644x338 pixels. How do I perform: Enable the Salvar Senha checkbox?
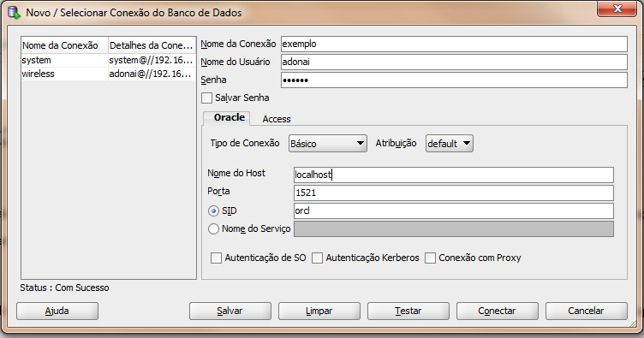[x=207, y=98]
